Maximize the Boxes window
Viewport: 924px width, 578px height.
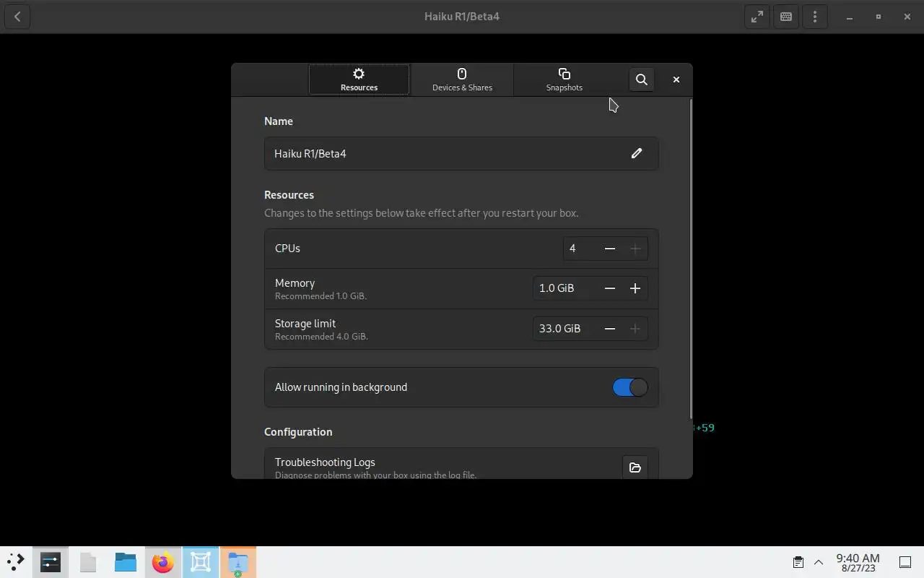coord(879,17)
